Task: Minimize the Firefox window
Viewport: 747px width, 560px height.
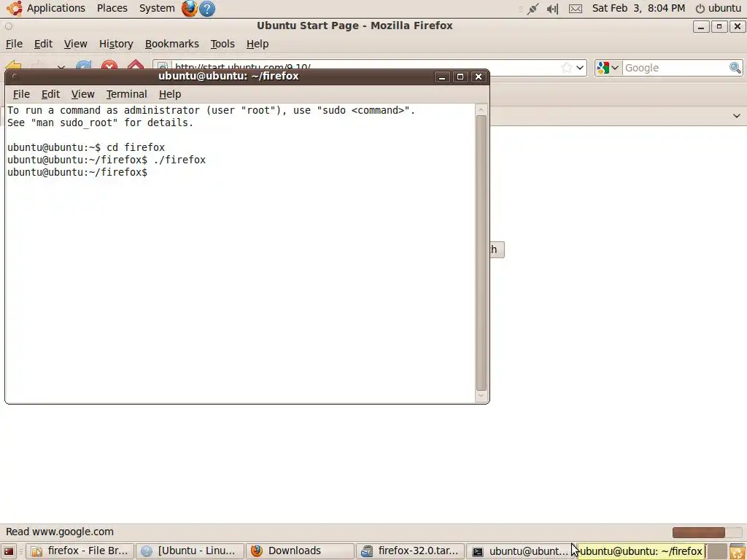Action: pyautogui.click(x=701, y=27)
